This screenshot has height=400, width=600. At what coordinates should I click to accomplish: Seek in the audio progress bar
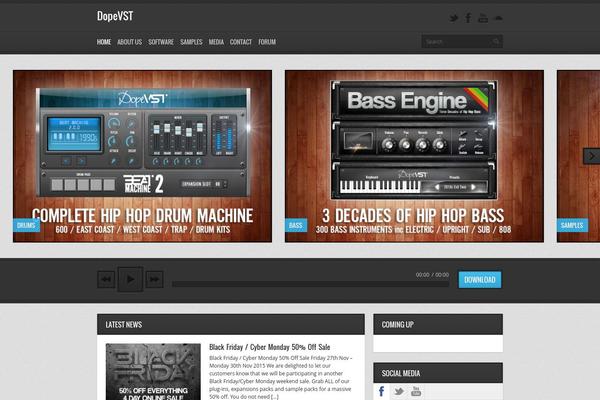coord(310,284)
